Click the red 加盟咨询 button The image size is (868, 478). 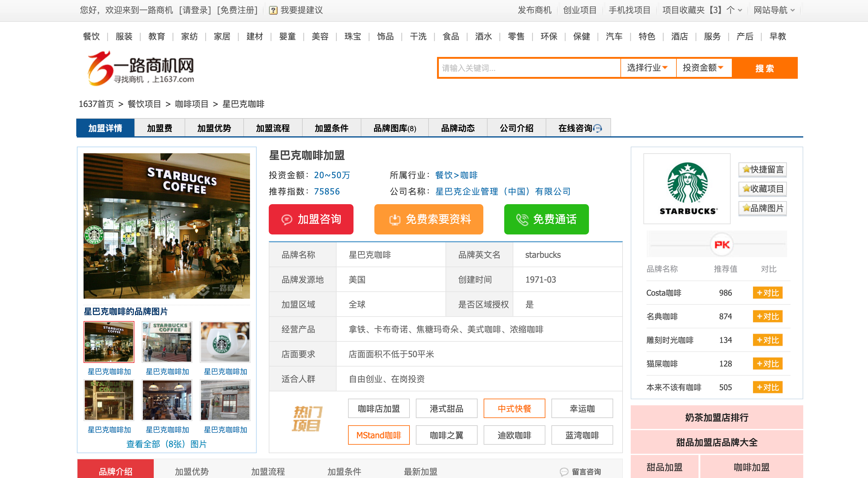(311, 219)
